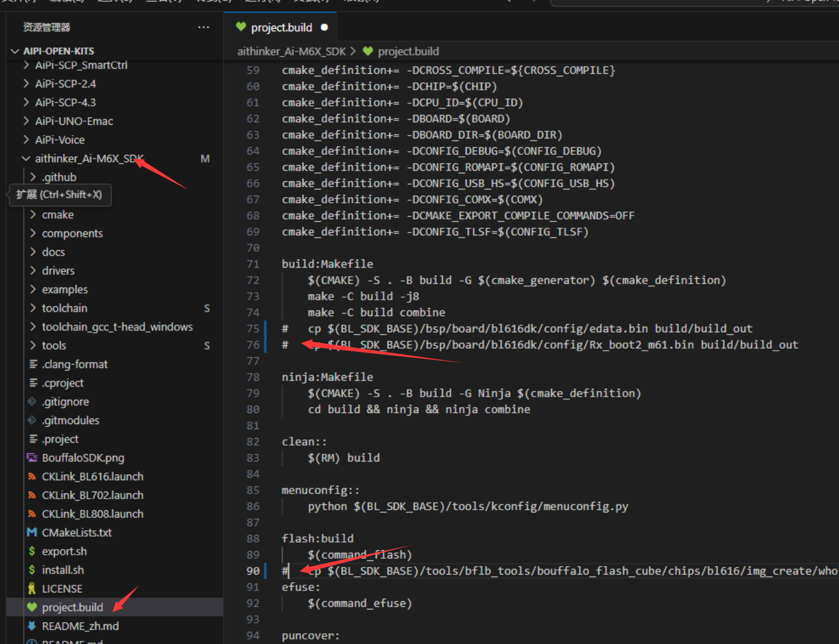
Task: Open the .clang-format file
Action: tap(75, 364)
